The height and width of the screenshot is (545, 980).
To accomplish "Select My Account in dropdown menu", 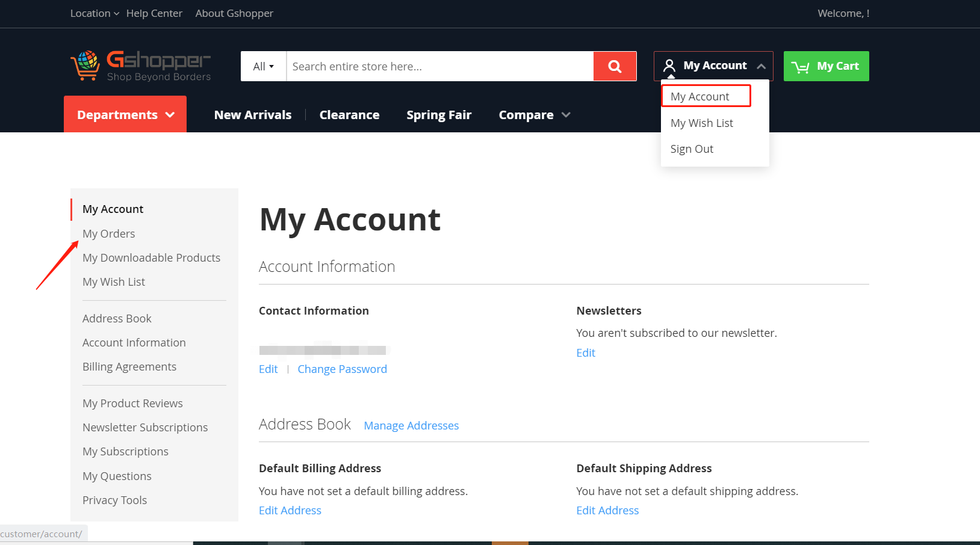I will (700, 96).
